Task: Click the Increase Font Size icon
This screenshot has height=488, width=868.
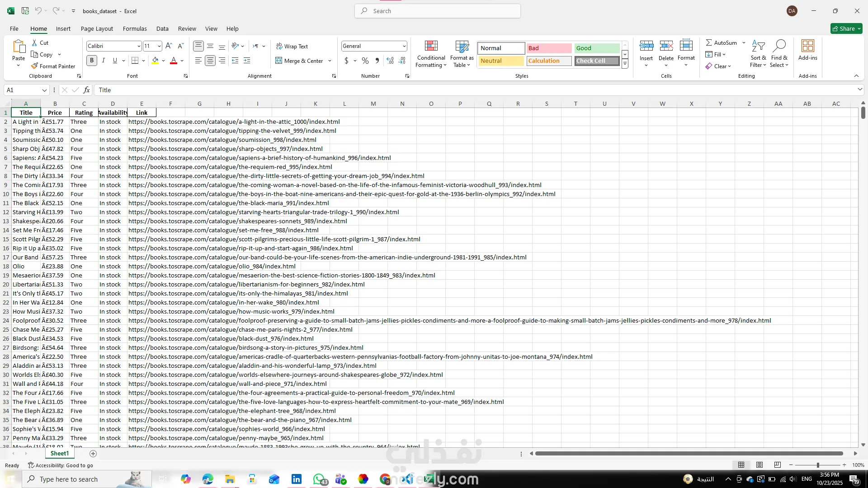Action: 169,46
